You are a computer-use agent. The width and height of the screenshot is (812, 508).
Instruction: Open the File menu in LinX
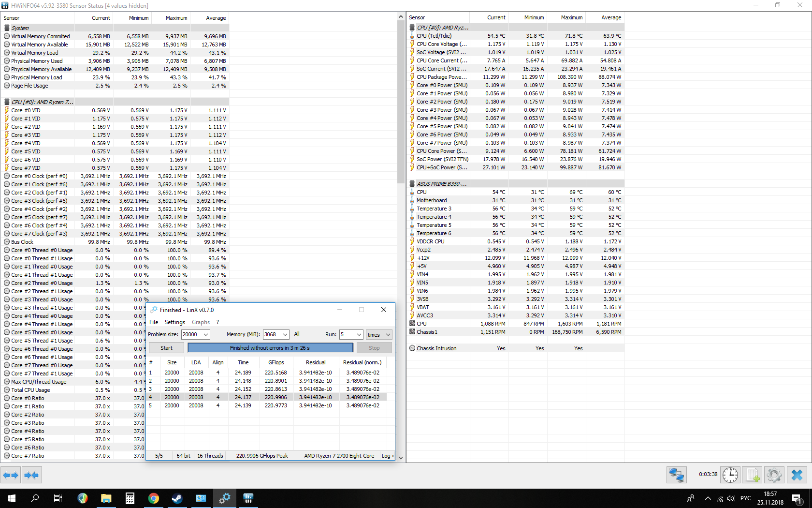(x=154, y=322)
